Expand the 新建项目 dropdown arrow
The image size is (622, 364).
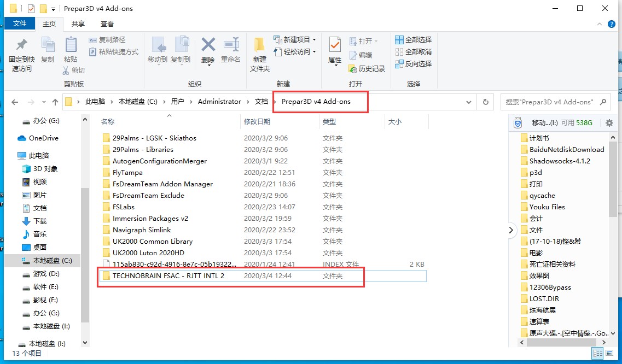pos(314,39)
